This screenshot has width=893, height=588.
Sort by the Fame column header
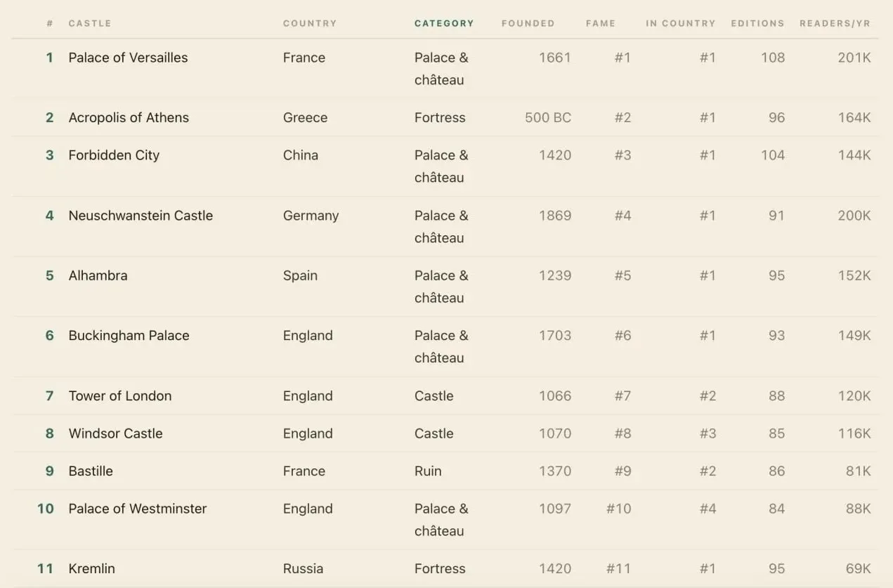601,23
